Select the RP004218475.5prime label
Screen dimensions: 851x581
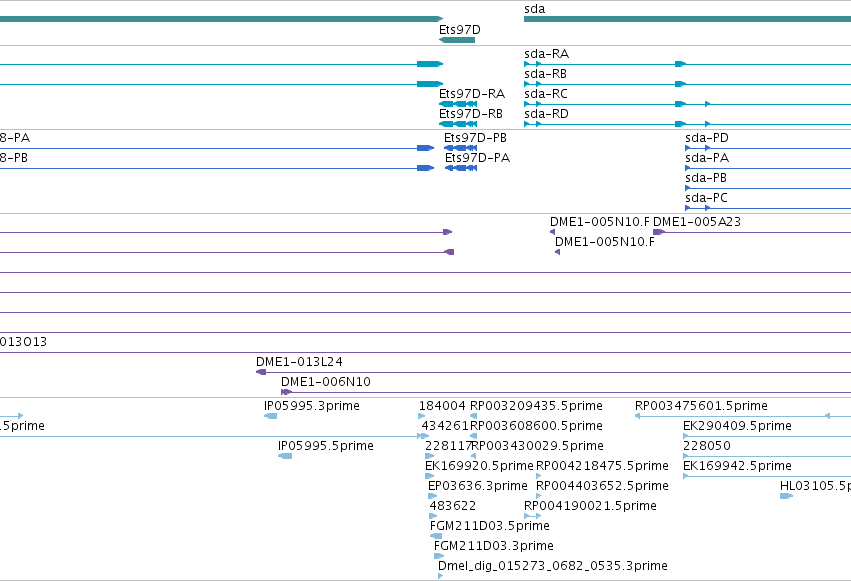[602, 466]
